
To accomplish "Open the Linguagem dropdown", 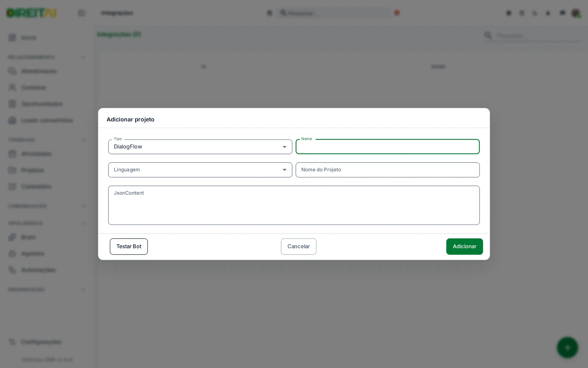I will 200,170.
